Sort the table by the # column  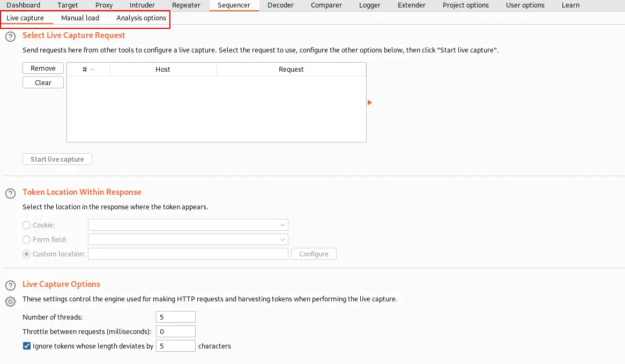coord(88,69)
